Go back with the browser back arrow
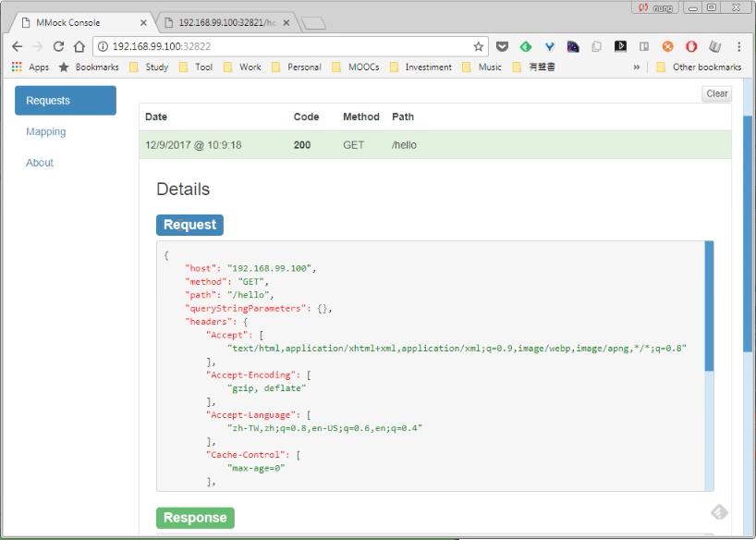The height and width of the screenshot is (540, 756). (x=17, y=46)
